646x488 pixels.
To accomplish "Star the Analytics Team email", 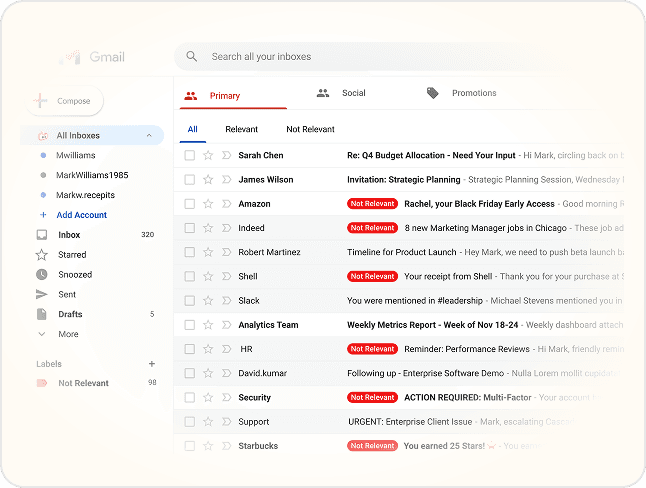I will click(x=208, y=325).
